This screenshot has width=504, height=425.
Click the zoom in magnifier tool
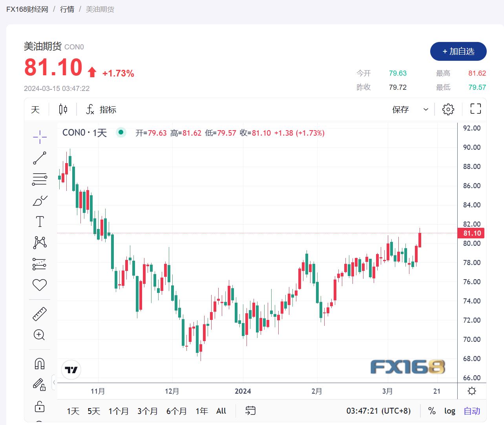click(x=40, y=335)
